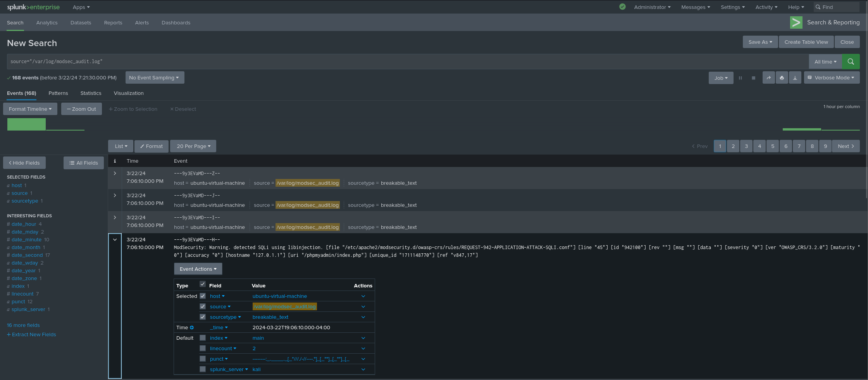Export the search results
The height and width of the screenshot is (380, 868).
coord(795,78)
